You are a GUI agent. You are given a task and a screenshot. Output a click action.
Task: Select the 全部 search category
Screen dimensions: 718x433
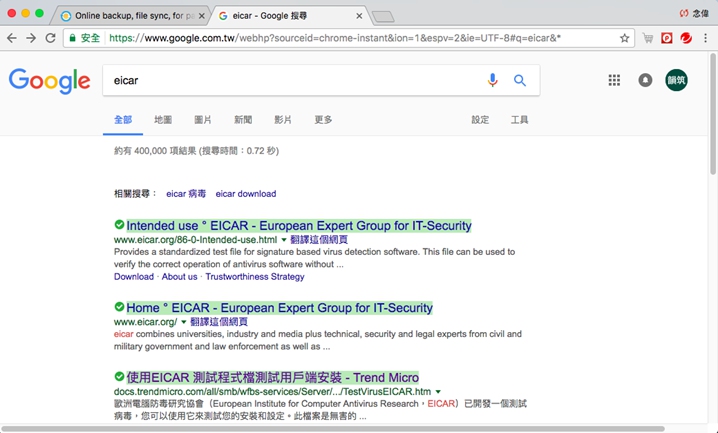(123, 120)
